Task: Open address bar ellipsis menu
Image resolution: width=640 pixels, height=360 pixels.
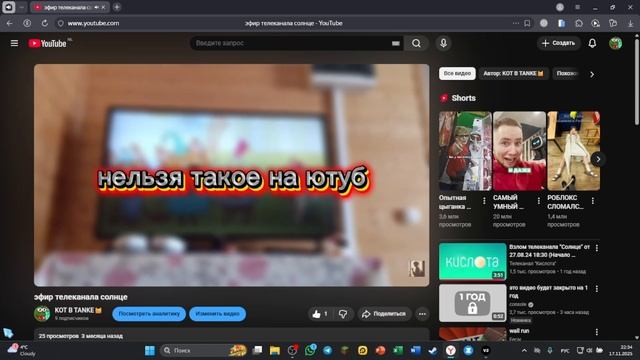Action: point(516,23)
